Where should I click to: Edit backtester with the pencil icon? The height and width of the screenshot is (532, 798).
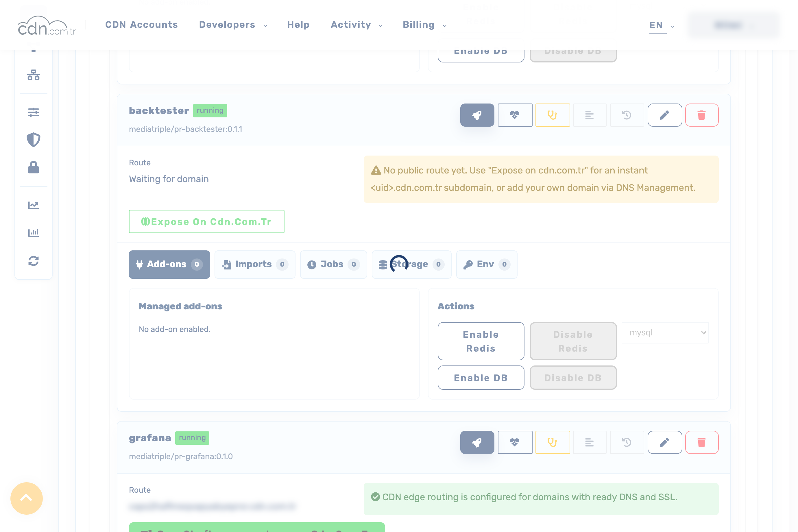[664, 115]
